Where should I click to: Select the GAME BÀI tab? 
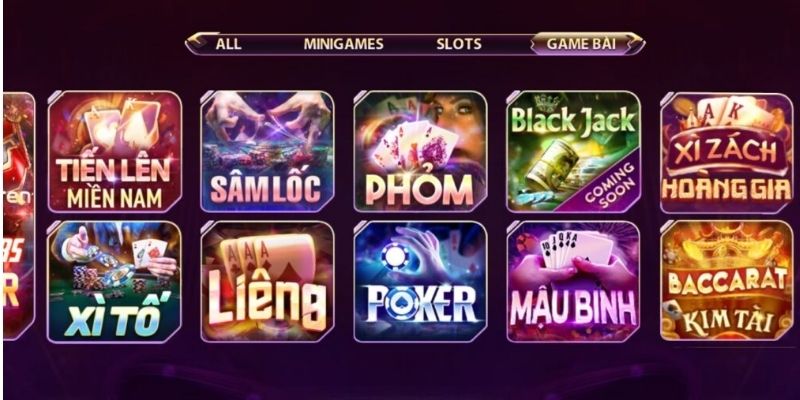click(581, 44)
